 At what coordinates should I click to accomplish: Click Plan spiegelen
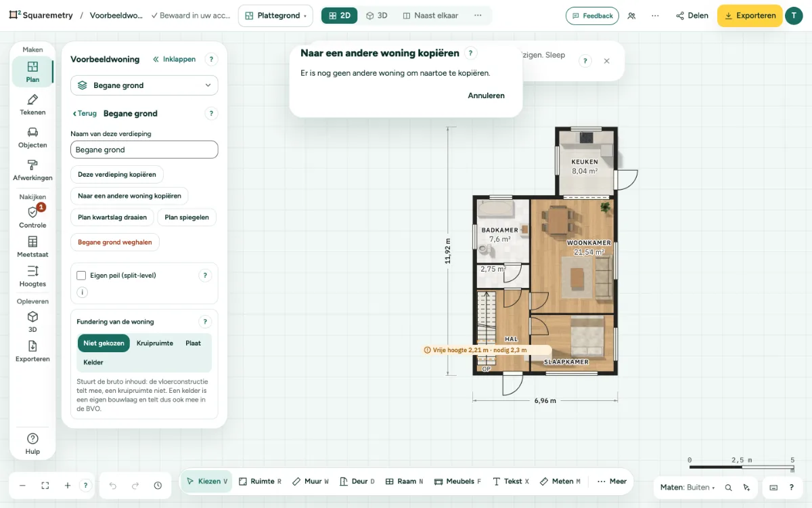(x=187, y=217)
